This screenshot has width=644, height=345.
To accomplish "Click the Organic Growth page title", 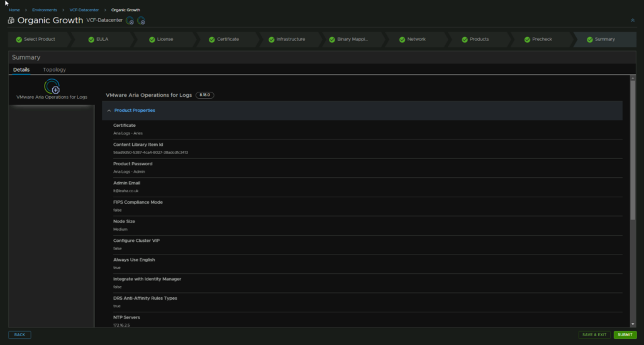I will point(50,21).
